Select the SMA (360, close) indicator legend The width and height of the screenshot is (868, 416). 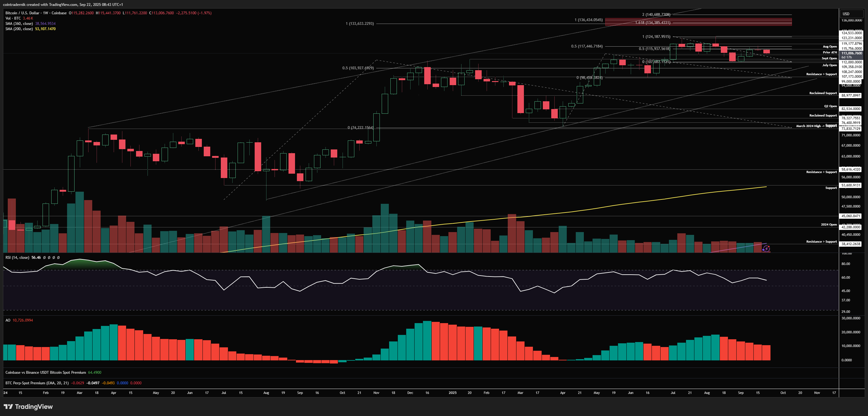pyautogui.click(x=20, y=24)
